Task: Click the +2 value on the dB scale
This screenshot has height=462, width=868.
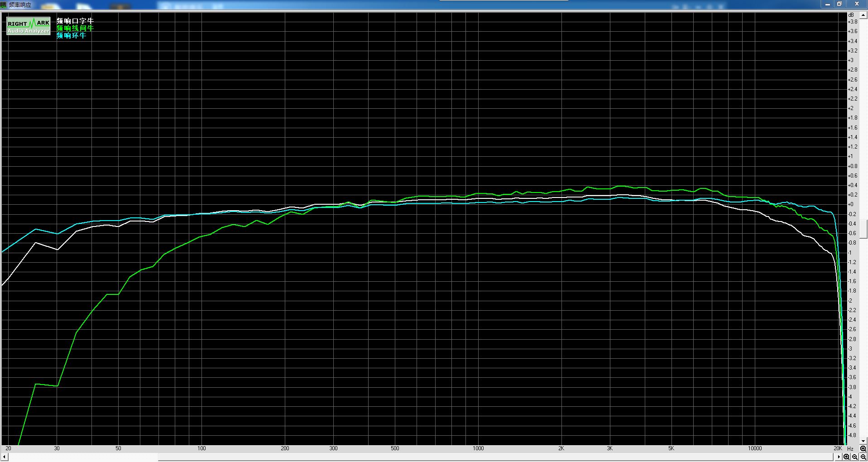Action: [x=850, y=108]
